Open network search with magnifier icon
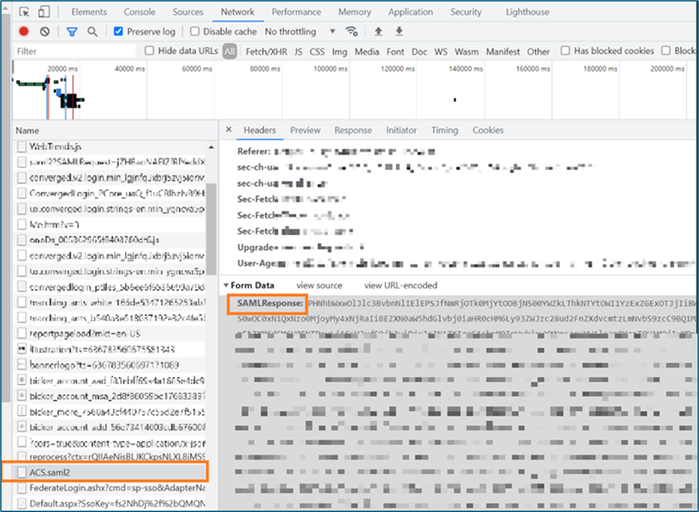This screenshot has height=512, width=699. 92,32
